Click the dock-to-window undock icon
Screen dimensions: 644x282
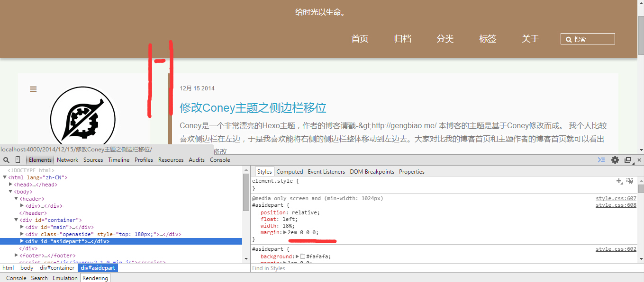point(628,160)
